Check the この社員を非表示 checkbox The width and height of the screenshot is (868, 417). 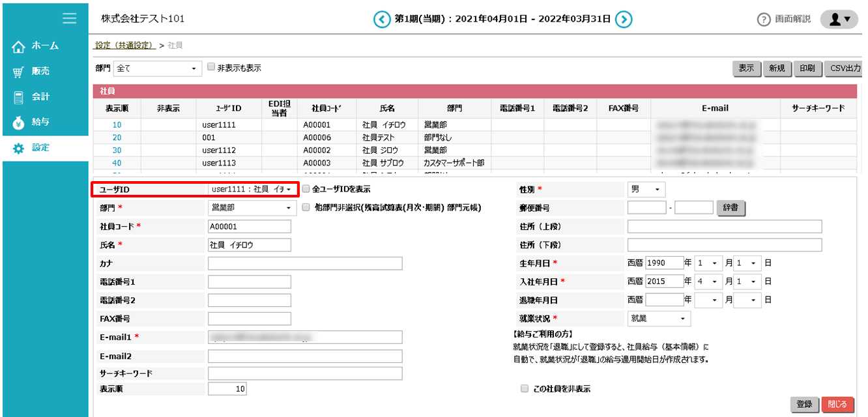pyautogui.click(x=524, y=388)
